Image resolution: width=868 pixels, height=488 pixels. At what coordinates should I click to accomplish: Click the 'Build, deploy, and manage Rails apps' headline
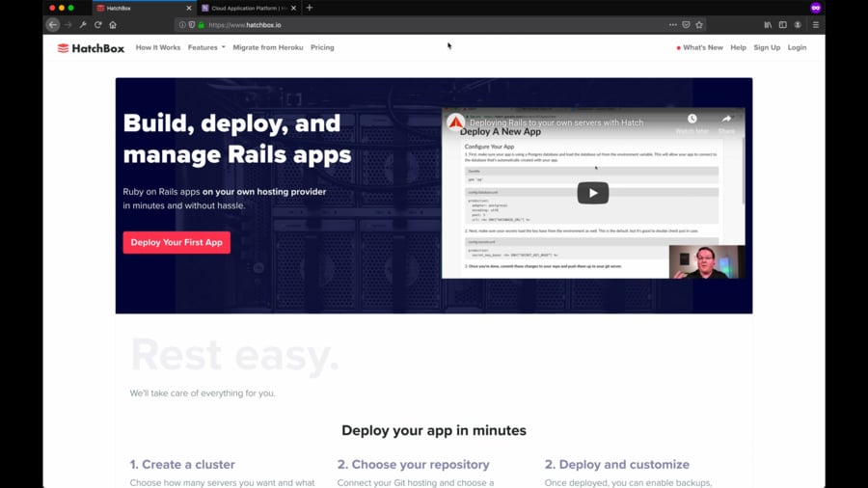click(237, 139)
